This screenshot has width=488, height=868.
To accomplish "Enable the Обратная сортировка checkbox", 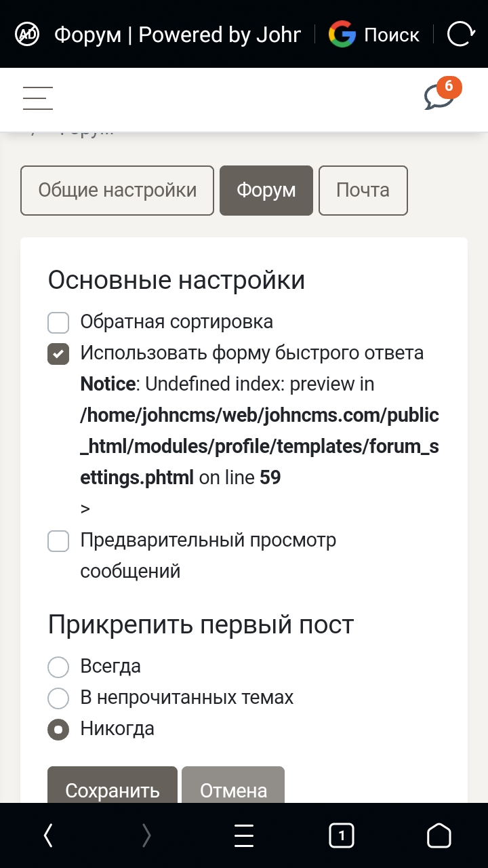I will (58, 323).
